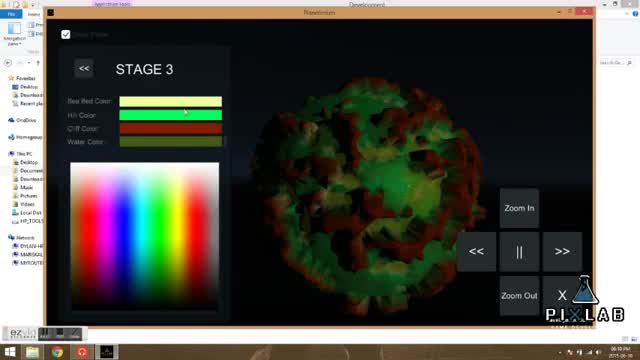
Task: Pause planet rotation with the || button
Action: click(519, 252)
